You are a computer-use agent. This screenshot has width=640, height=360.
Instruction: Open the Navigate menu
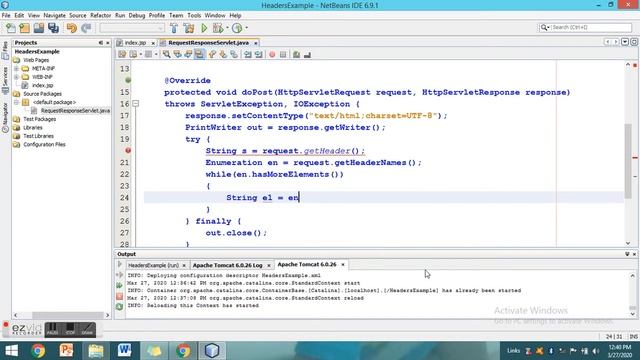[54, 16]
